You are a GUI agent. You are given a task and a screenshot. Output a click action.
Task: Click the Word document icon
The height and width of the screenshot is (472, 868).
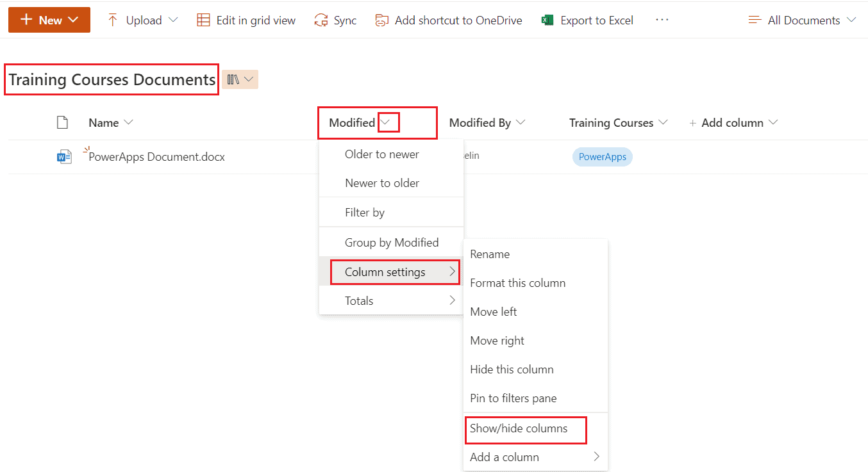tap(64, 156)
